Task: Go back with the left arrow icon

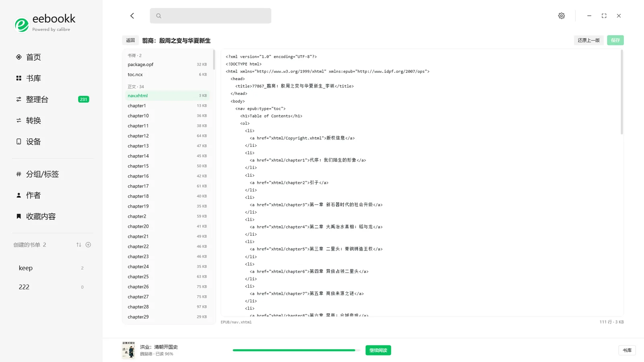Action: click(x=132, y=16)
